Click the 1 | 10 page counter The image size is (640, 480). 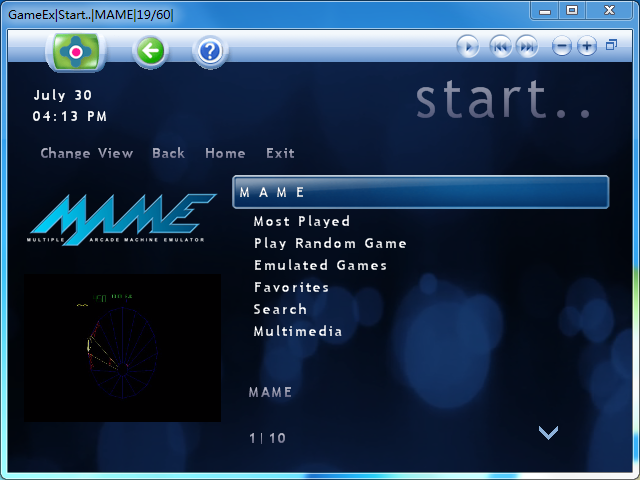tap(267, 438)
